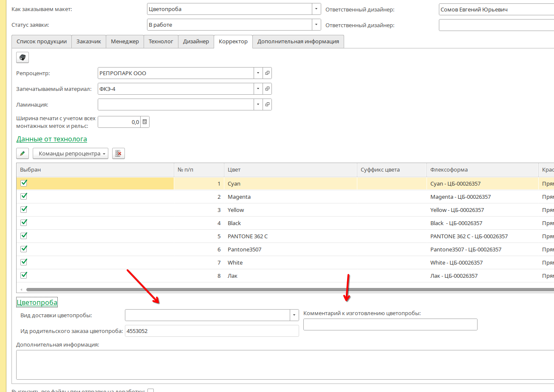
Task: Click the printer icon under the tabs
Action: point(23,57)
